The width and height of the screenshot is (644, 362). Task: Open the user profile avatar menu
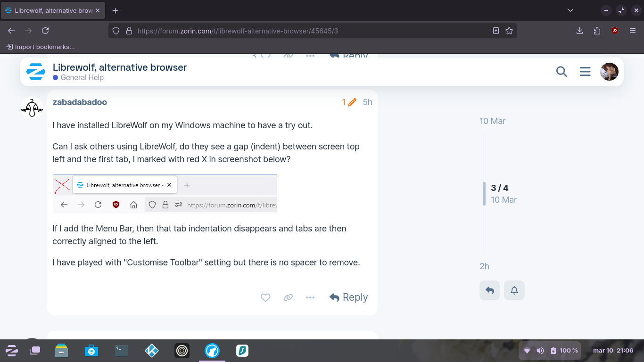609,72
